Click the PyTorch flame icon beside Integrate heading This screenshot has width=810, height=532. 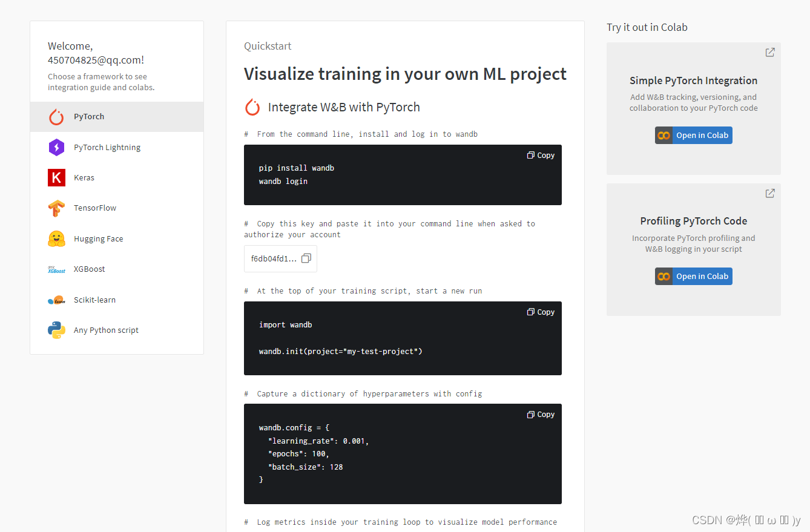coord(252,107)
